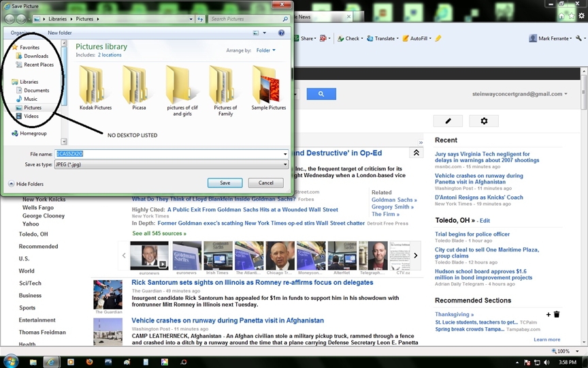Click the blue Google search button
588x368 pixels.
pos(321,94)
